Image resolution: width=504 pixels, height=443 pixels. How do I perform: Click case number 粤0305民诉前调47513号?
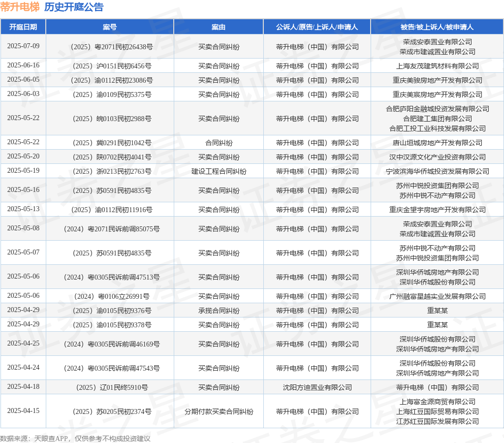112,278
